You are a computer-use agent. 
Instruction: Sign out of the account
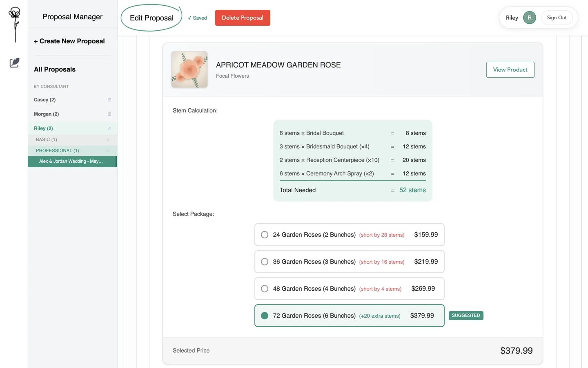[x=557, y=18]
